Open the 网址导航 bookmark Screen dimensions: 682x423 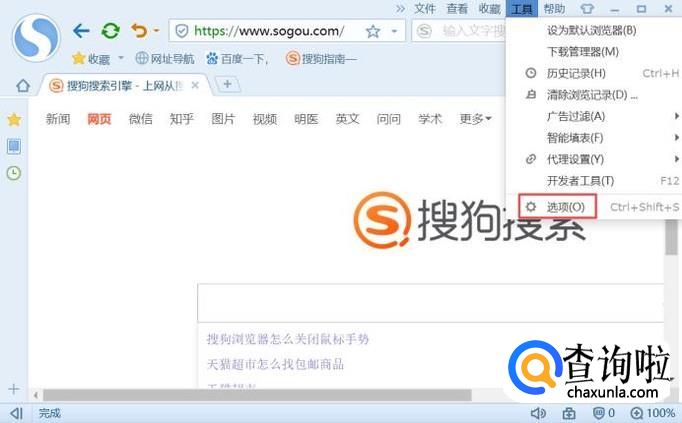tap(165, 58)
